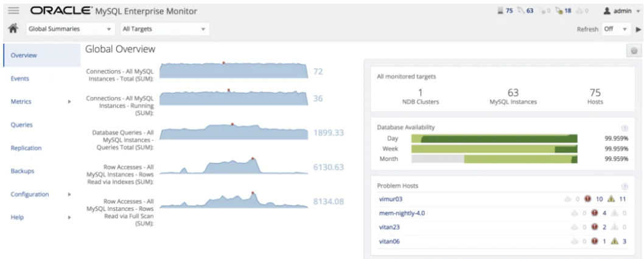The height and width of the screenshot is (259, 644).
Task: Expand the Metrics submenu arrow
Action: pos(69,102)
